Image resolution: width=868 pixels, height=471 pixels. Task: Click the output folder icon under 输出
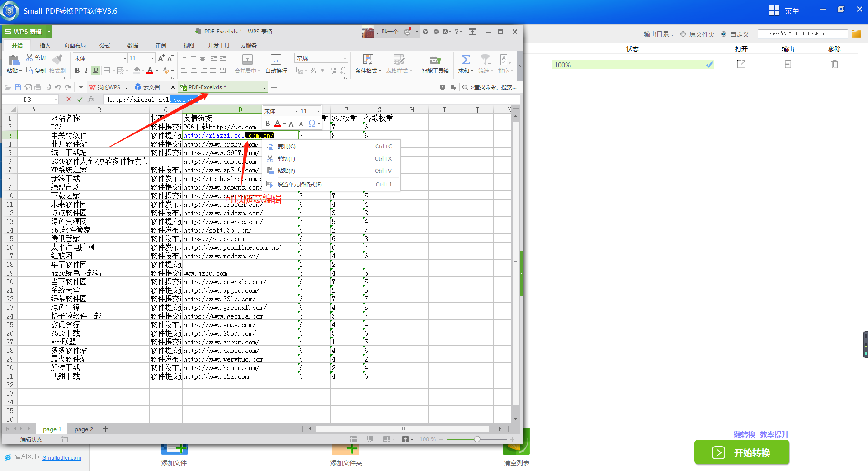[788, 64]
